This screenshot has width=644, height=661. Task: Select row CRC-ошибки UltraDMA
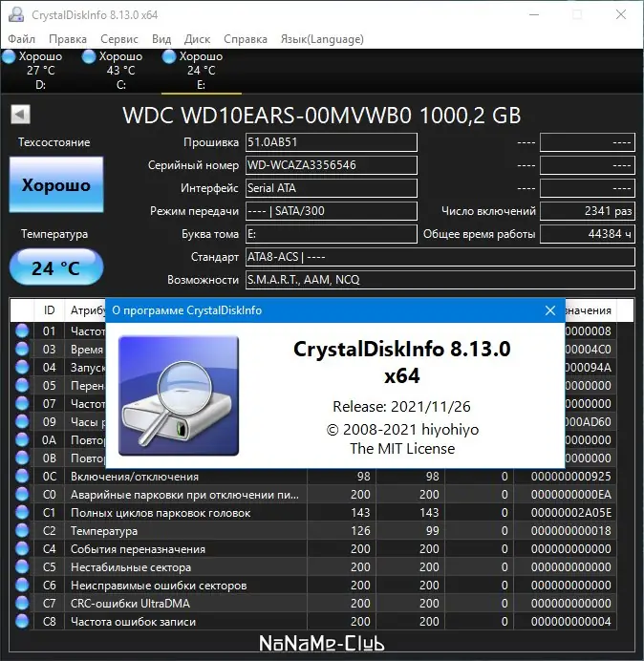[312, 604]
